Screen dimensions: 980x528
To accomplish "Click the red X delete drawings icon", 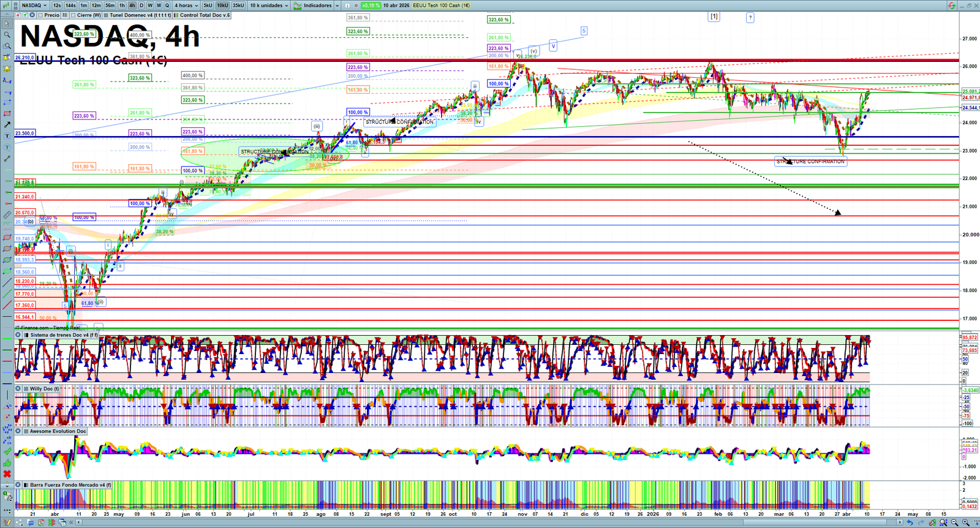I will click(7, 473).
